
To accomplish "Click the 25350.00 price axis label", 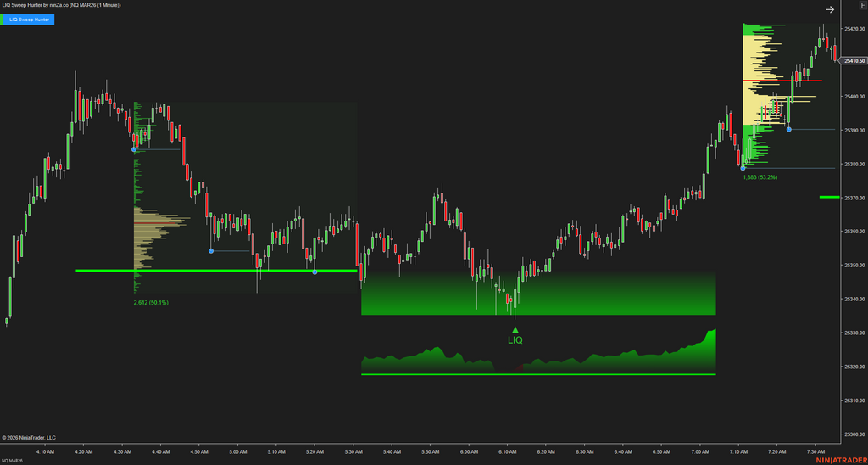I will [x=853, y=266].
